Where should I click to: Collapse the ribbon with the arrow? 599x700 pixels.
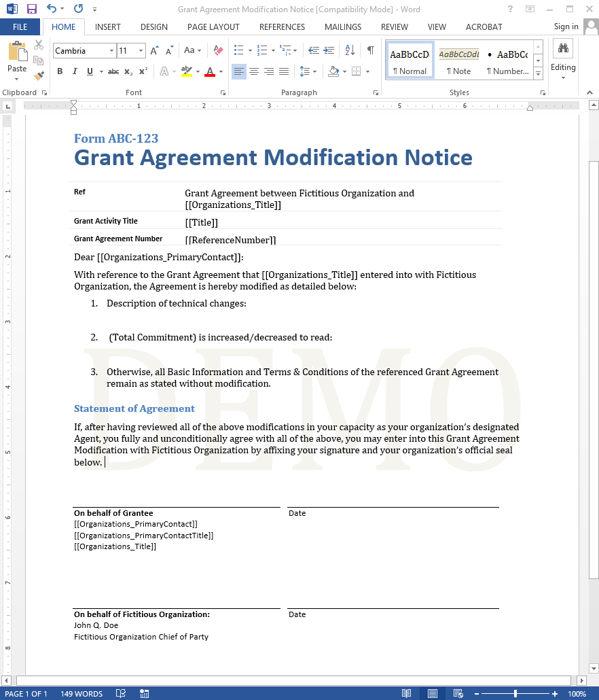tap(589, 92)
